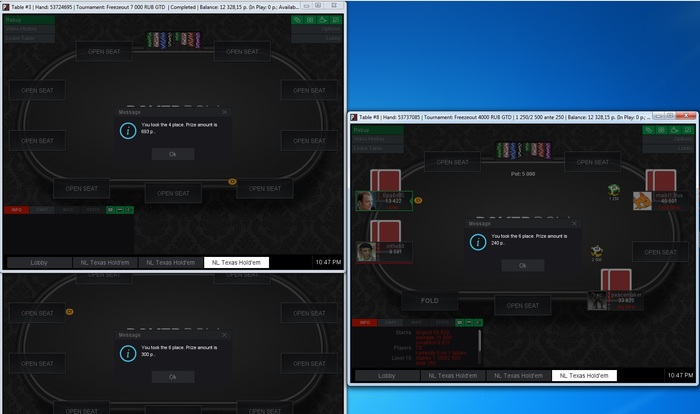Viewport: 700px width, 414px height.
Task: Click the Table #3 window title bar icon
Action: [6, 7]
